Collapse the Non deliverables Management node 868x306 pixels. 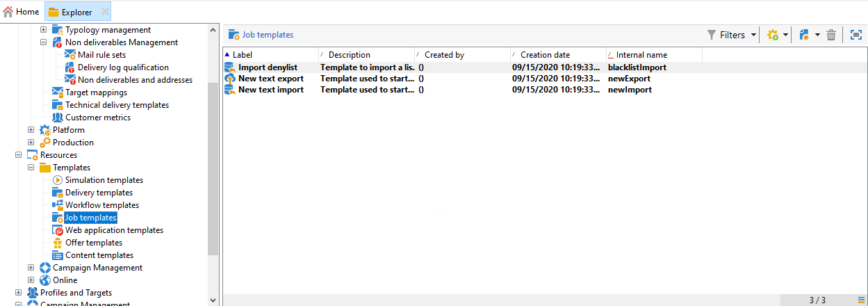(x=43, y=42)
